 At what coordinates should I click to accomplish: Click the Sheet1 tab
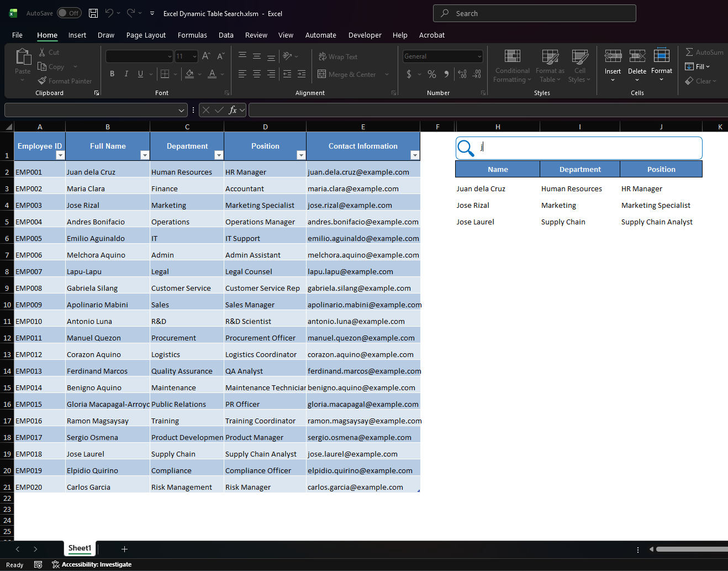click(80, 548)
